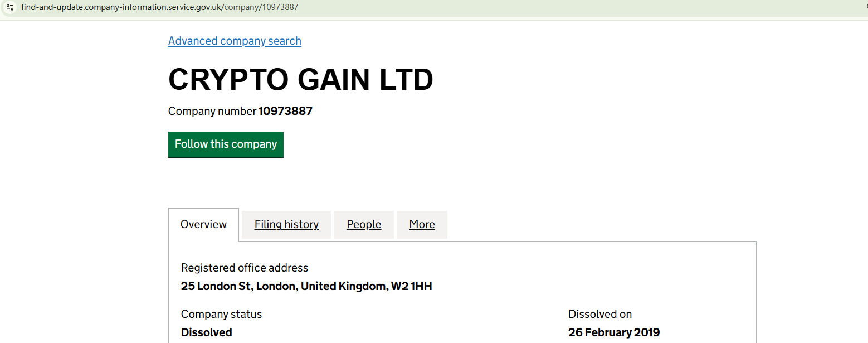This screenshot has width=868, height=343.
Task: Open the Advanced company search link
Action: (x=235, y=41)
